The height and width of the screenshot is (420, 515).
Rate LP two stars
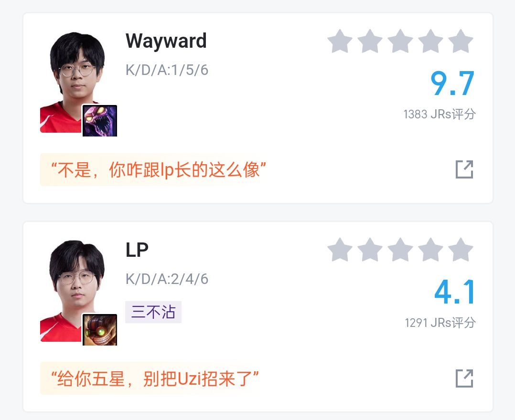coord(370,250)
